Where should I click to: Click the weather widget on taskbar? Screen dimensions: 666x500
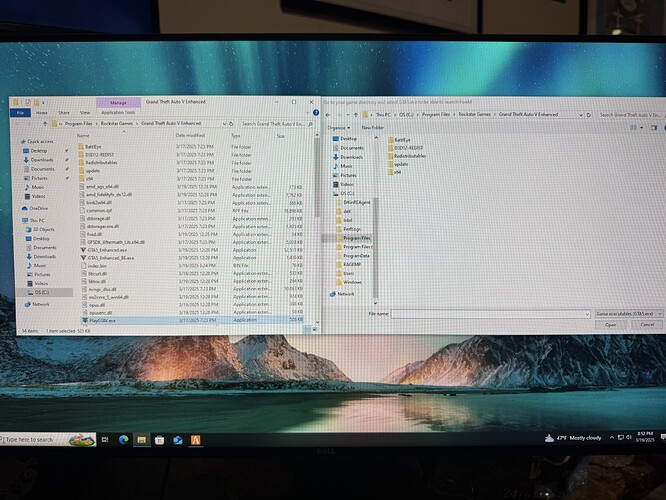573,438
